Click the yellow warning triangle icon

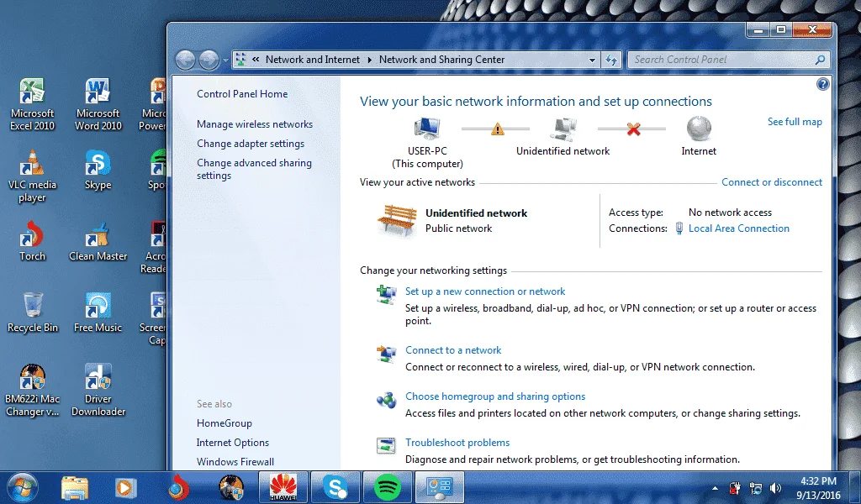[497, 129]
